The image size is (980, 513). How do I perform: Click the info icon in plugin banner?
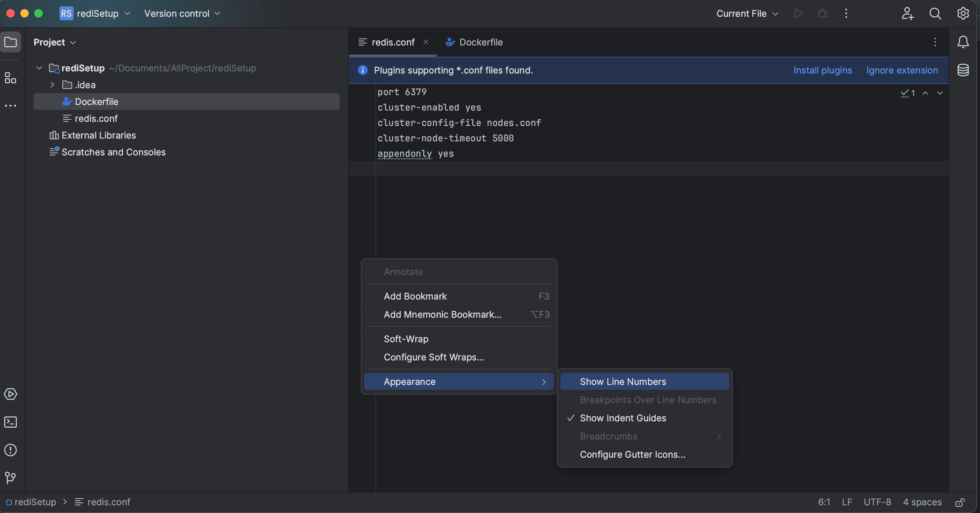[x=363, y=70]
